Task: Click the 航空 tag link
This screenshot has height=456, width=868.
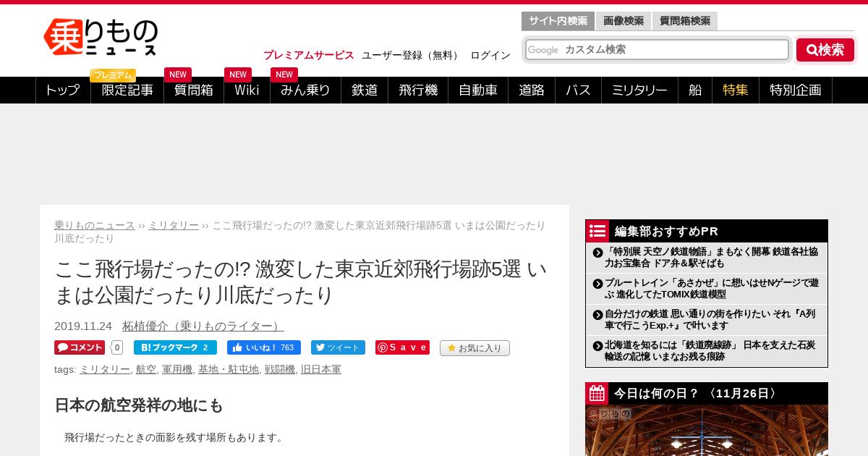Action: [x=146, y=369]
